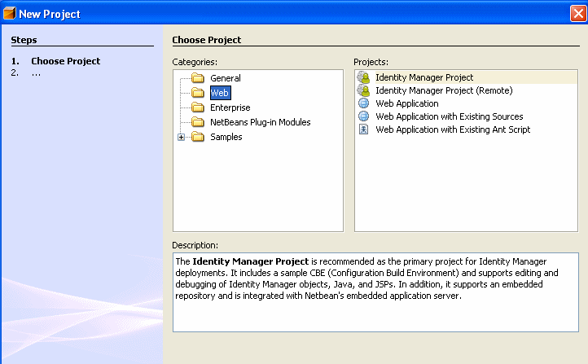Select NetBeans Plug-in Modules category
This screenshot has height=364, width=588.
coord(261,122)
